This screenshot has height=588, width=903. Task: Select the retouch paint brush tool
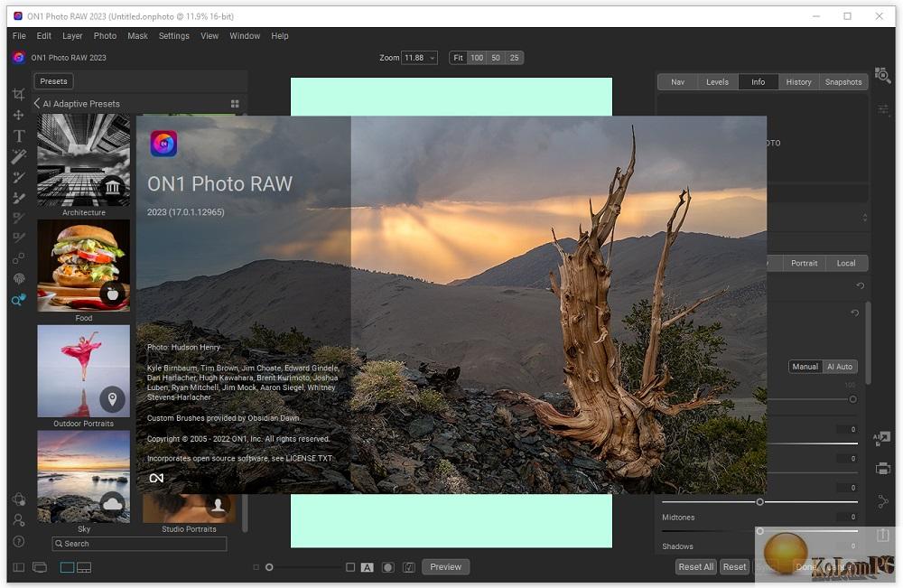click(x=18, y=198)
